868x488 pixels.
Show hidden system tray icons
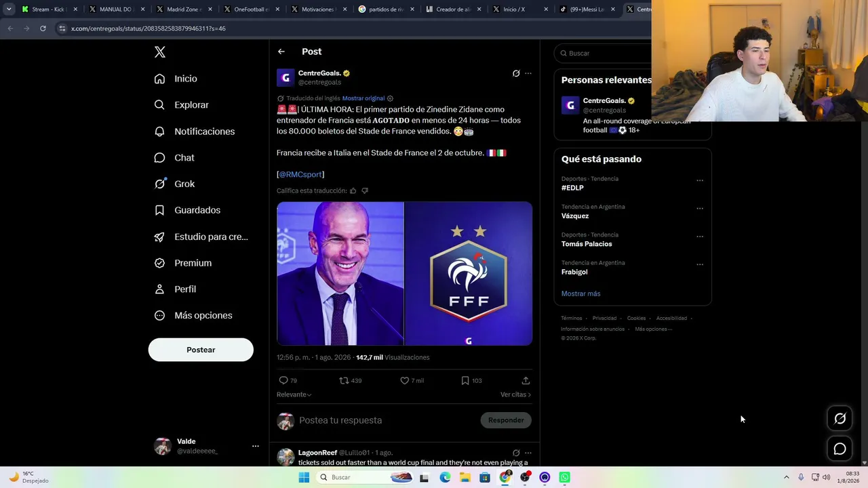pos(787,477)
